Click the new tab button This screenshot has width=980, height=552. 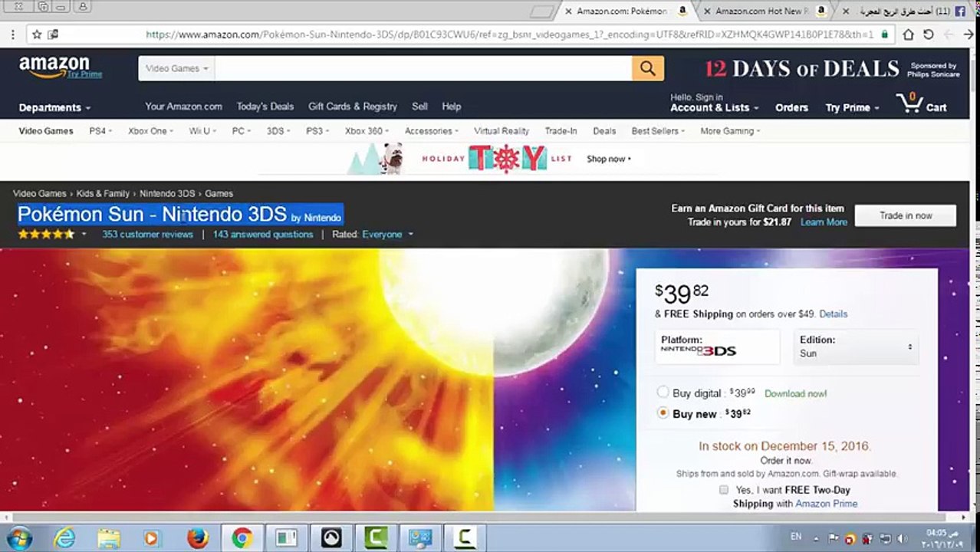point(541,11)
